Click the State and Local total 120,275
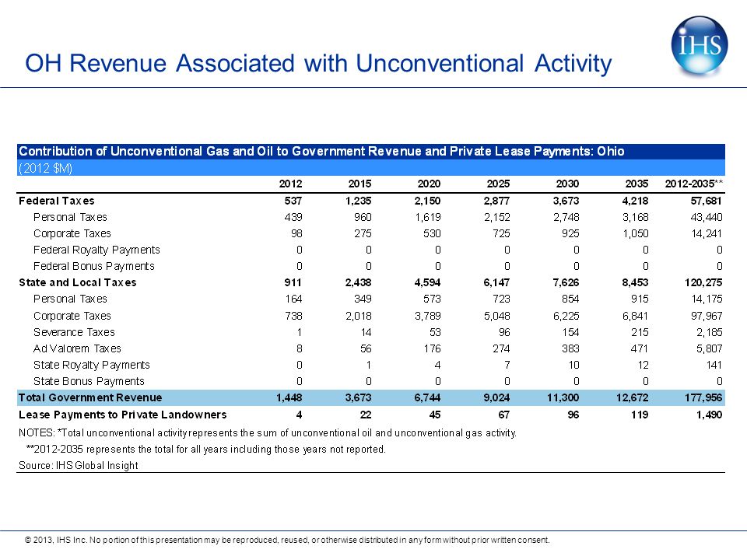The width and height of the screenshot is (747, 560). click(703, 282)
